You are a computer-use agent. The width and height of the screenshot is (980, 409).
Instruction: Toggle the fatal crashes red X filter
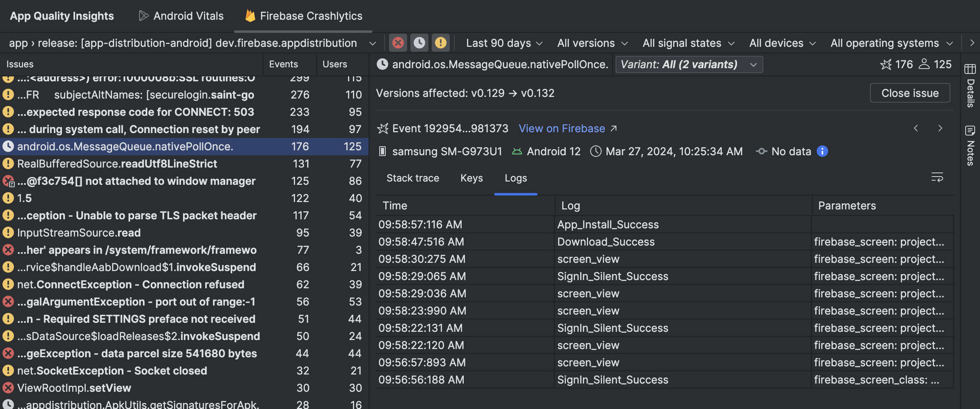point(398,43)
